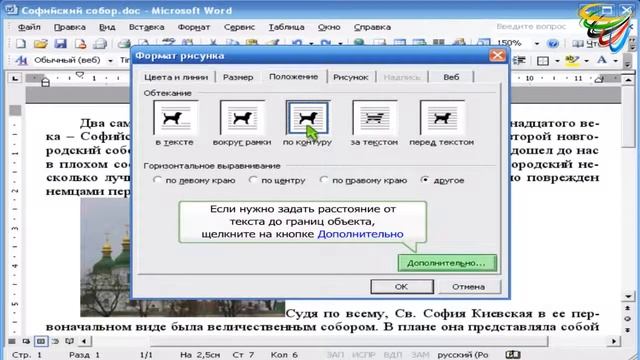Switch to Print Layout view icon
The image size is (640, 360).
(x=41, y=341)
